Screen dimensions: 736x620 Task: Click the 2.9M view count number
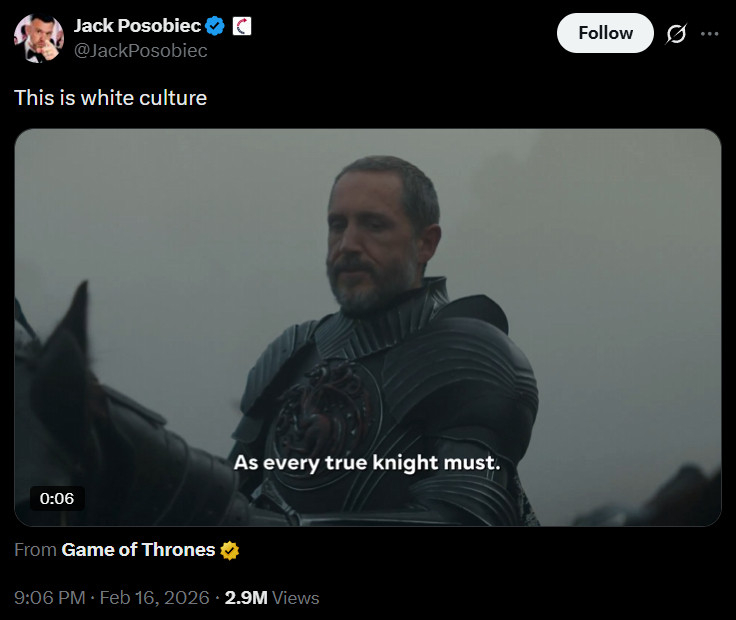[x=246, y=598]
